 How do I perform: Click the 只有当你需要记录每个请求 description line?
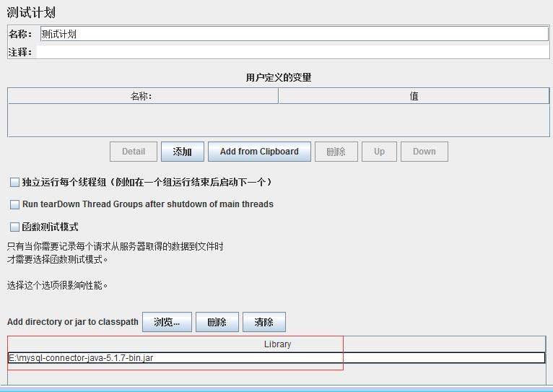115,246
